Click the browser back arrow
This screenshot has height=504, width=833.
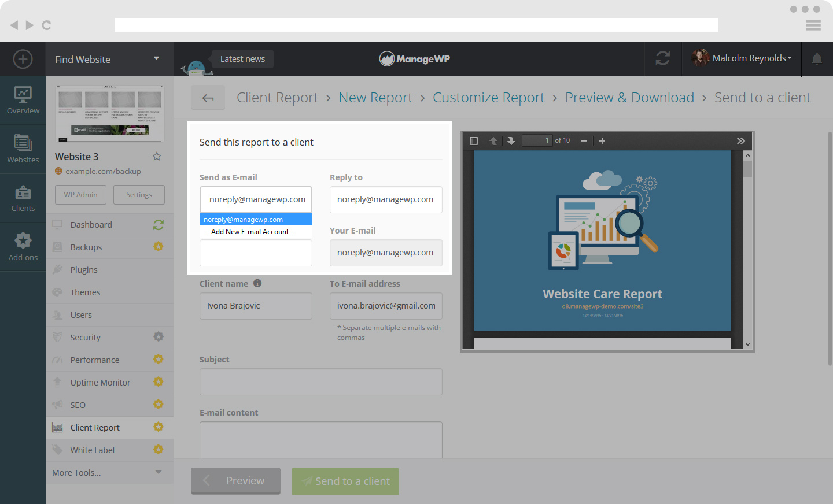tap(14, 25)
